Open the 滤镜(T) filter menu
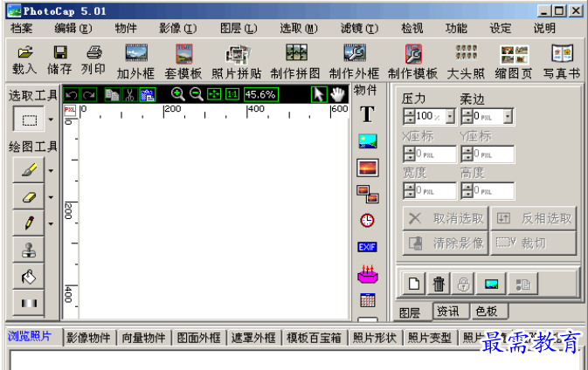The image size is (588, 370). pos(359,28)
